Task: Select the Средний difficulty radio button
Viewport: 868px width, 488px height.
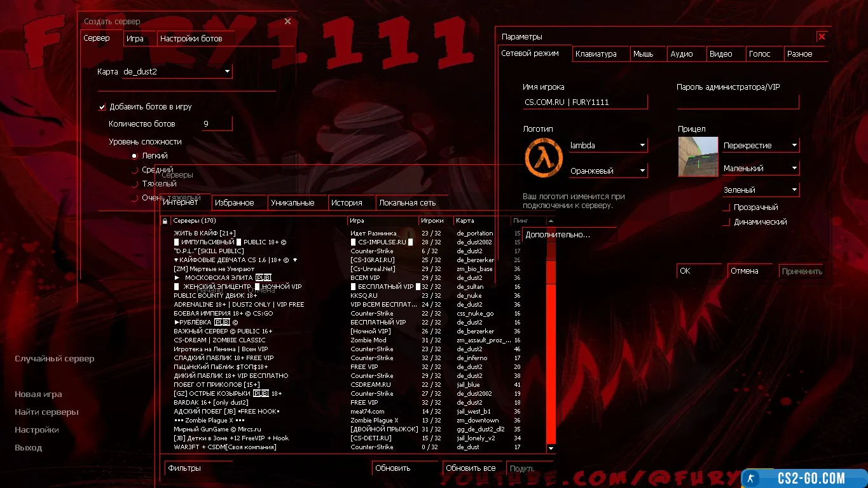Action: point(134,170)
